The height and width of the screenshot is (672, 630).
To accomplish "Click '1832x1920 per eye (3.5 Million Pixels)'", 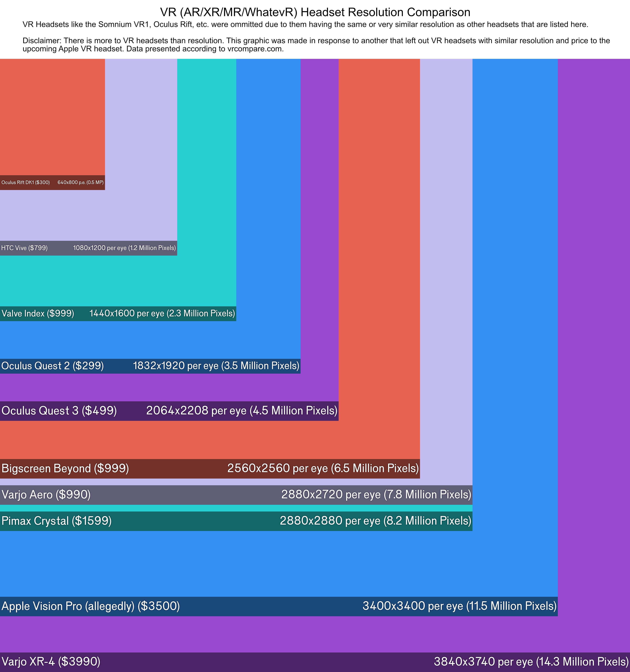I will (x=216, y=366).
